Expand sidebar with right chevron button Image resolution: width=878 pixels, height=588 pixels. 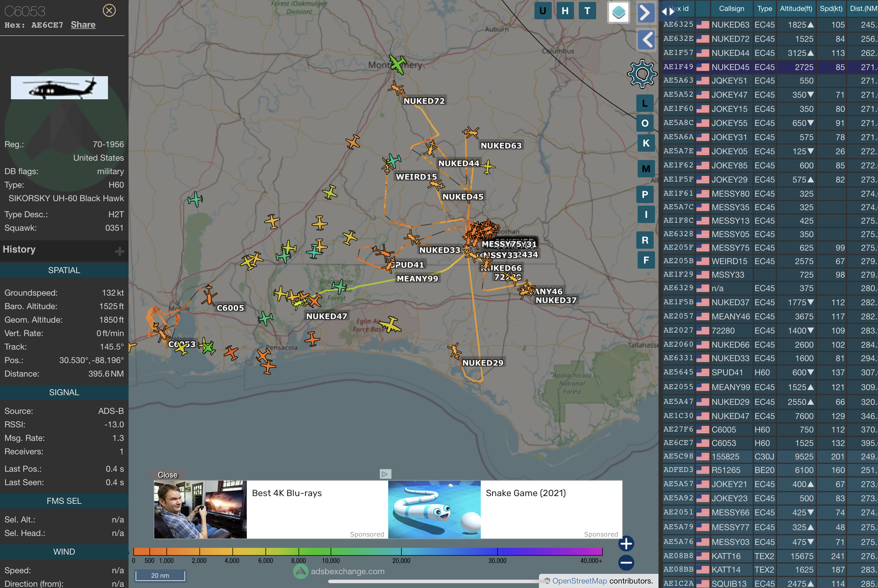point(645,13)
